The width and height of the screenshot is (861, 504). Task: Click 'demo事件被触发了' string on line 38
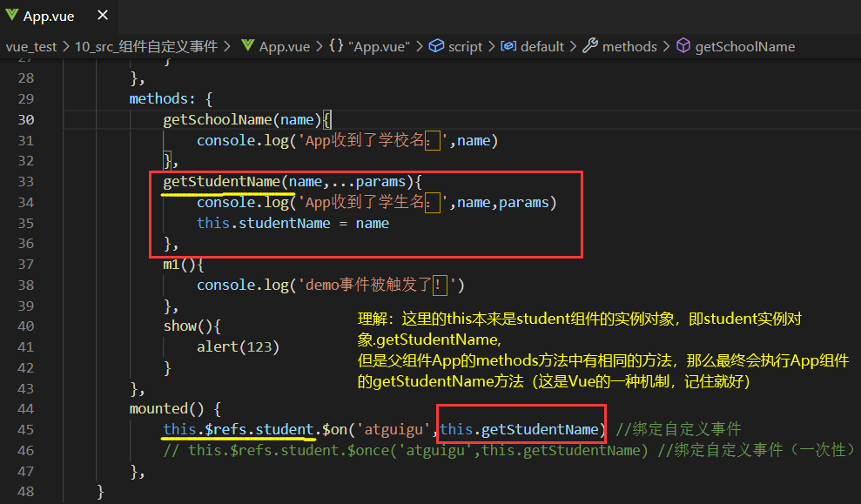pos(378,285)
